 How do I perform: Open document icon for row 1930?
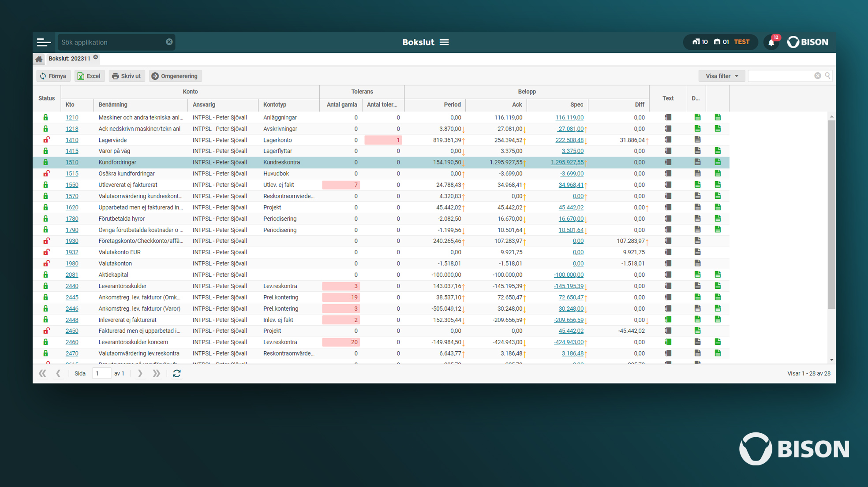[x=697, y=241]
